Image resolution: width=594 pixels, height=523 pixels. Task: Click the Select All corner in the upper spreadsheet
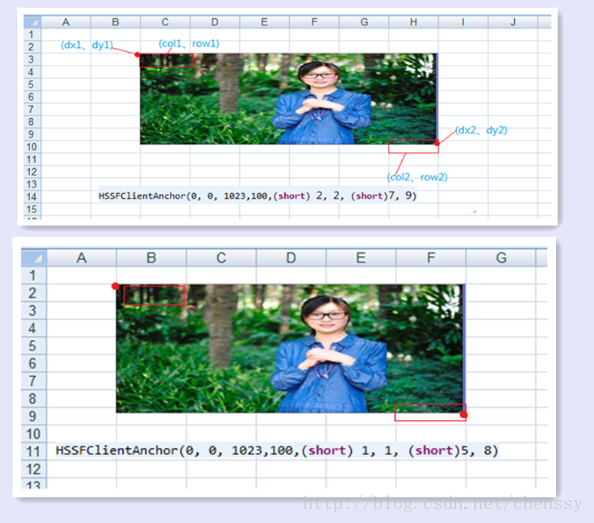(x=33, y=22)
